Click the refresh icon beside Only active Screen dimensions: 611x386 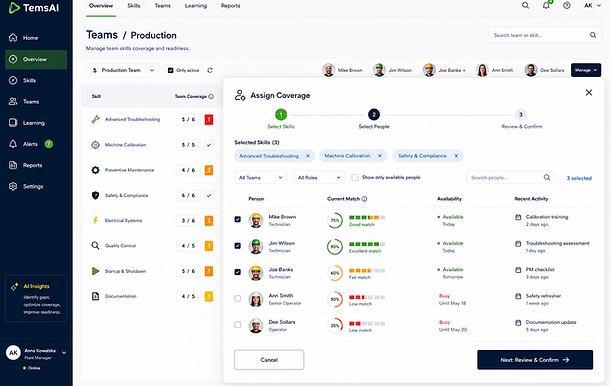click(210, 70)
